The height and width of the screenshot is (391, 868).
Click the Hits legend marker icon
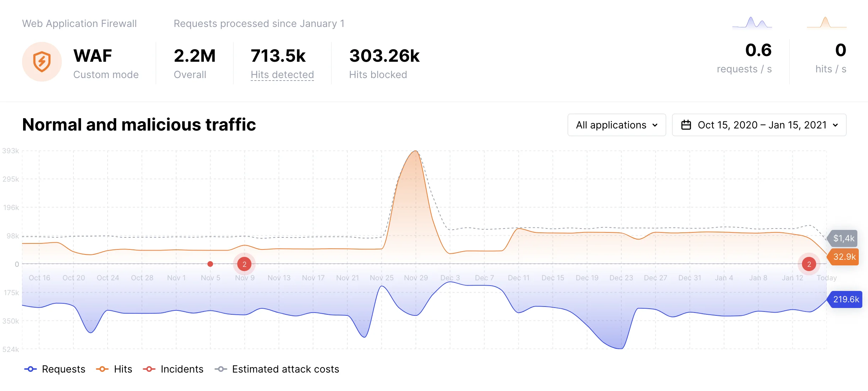pyautogui.click(x=102, y=369)
